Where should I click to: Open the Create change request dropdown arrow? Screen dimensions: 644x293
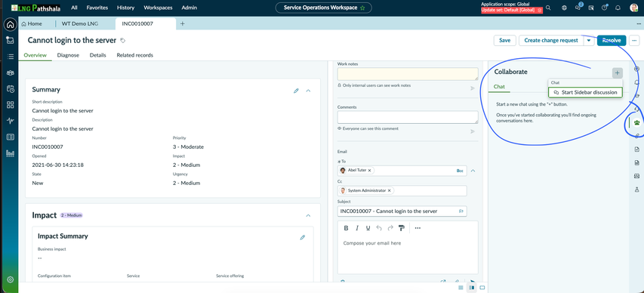589,40
